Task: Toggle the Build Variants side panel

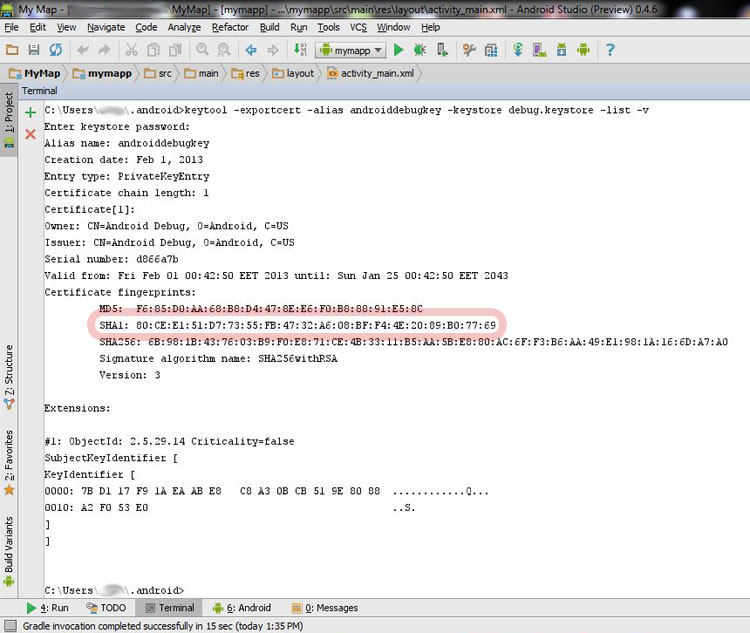Action: 9,551
